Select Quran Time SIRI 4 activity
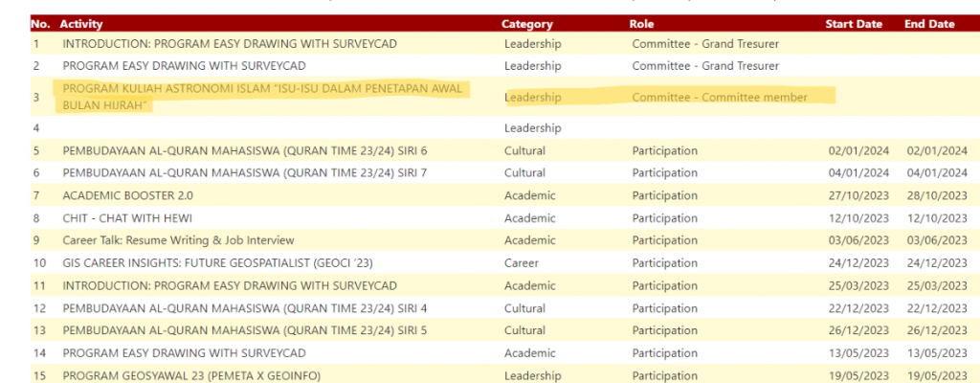 244,307
